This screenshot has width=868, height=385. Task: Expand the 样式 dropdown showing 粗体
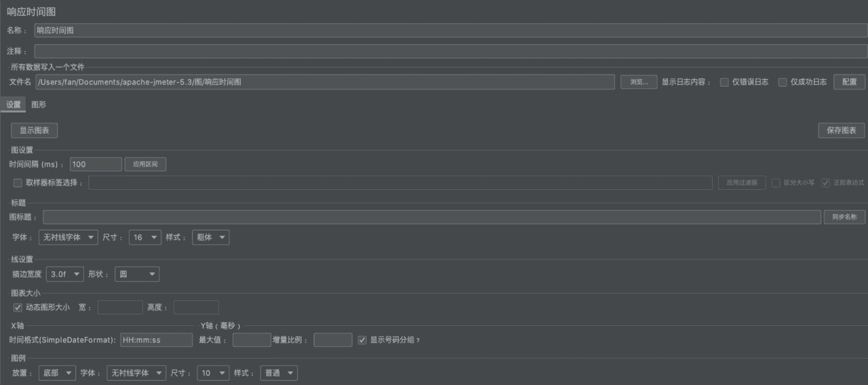tap(210, 237)
